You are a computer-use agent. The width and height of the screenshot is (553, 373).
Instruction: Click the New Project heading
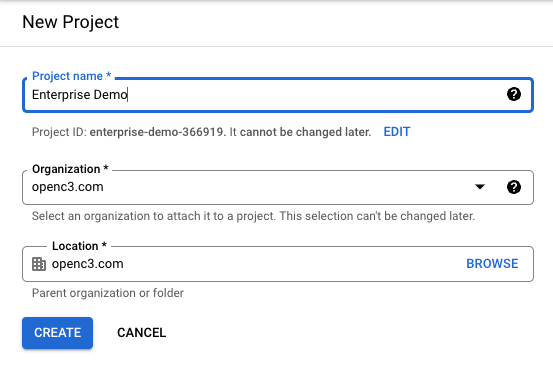pos(71,22)
